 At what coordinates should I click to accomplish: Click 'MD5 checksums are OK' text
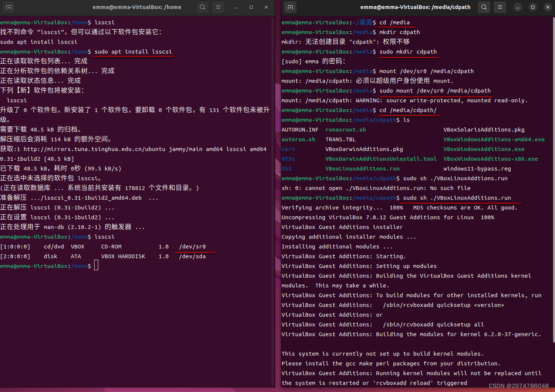(448, 208)
